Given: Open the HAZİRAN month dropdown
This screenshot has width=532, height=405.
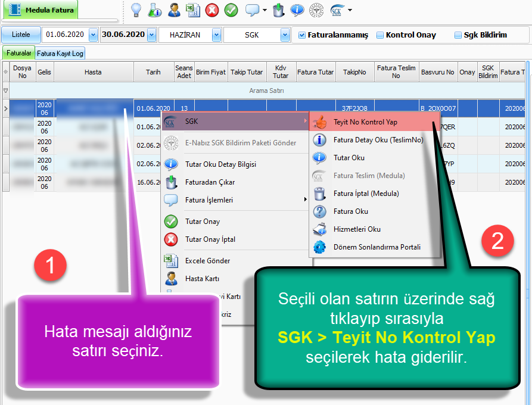Looking at the screenshot, I should click(216, 35).
